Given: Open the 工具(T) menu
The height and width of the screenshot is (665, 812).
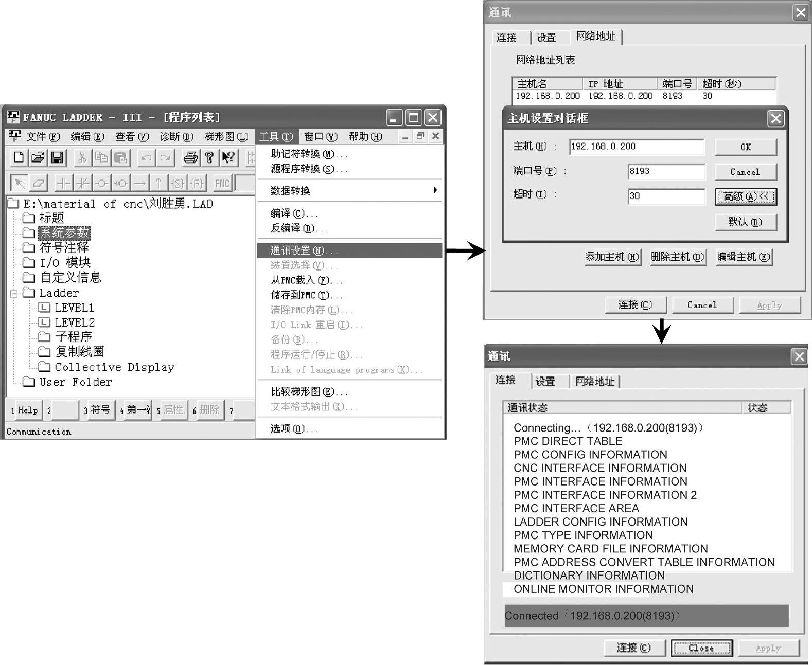Looking at the screenshot, I should click(x=276, y=136).
